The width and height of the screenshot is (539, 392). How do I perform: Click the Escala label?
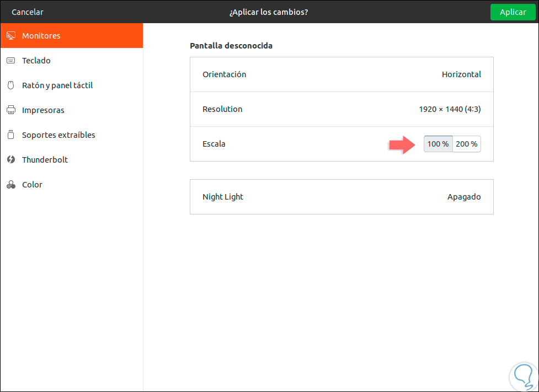pos(214,144)
